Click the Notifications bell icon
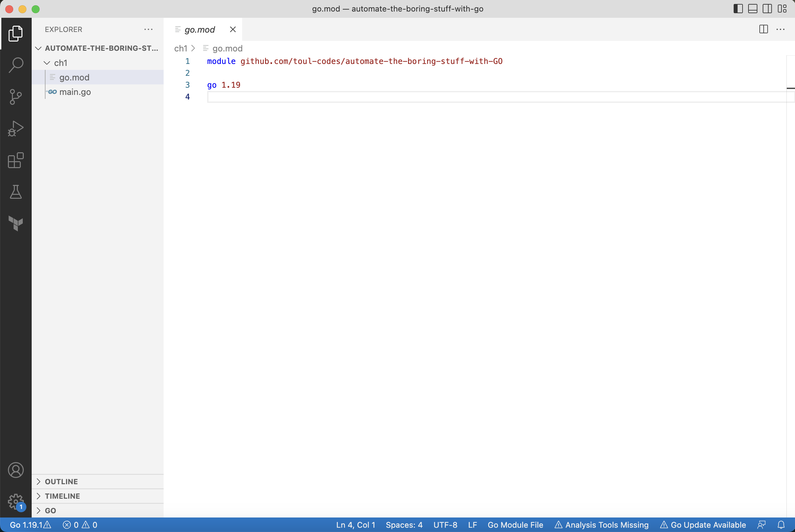This screenshot has width=795, height=532. [781, 525]
